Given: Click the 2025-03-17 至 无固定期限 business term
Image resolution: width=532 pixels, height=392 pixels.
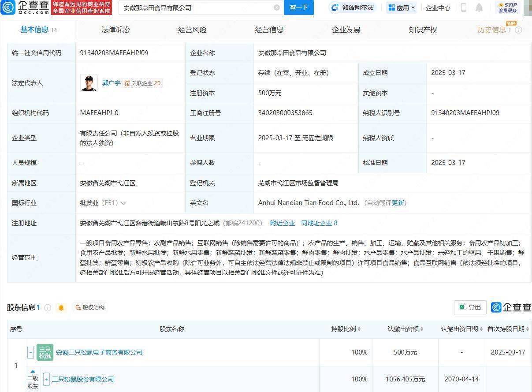Looking at the screenshot, I should pos(296,138).
